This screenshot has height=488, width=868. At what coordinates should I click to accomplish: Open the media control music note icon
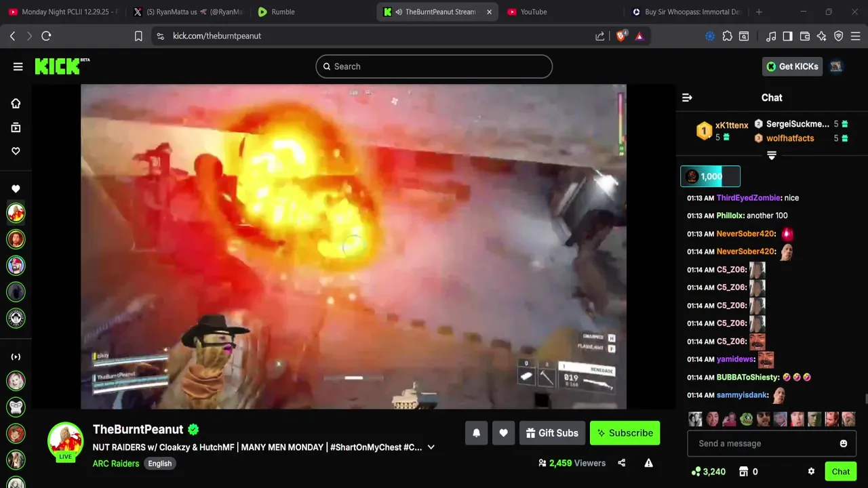[x=771, y=36]
